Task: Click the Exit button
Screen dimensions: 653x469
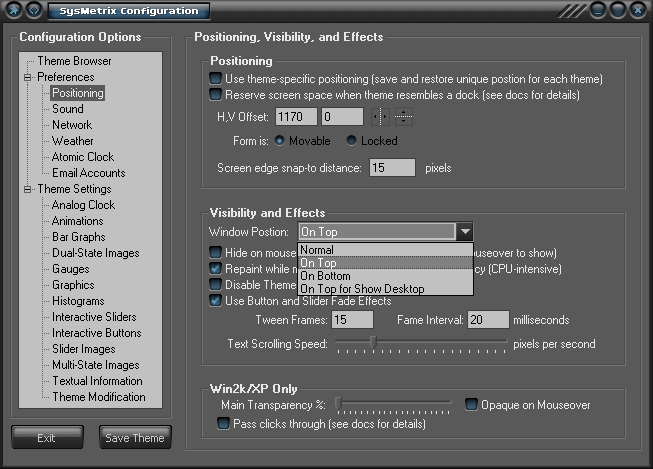Action: 47,437
